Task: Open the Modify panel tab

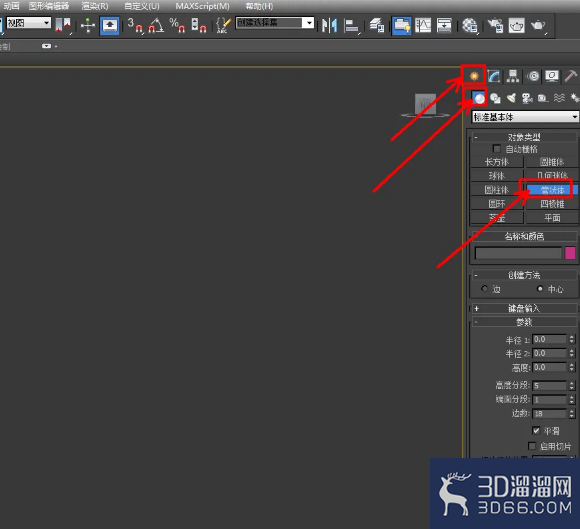Action: click(x=494, y=76)
